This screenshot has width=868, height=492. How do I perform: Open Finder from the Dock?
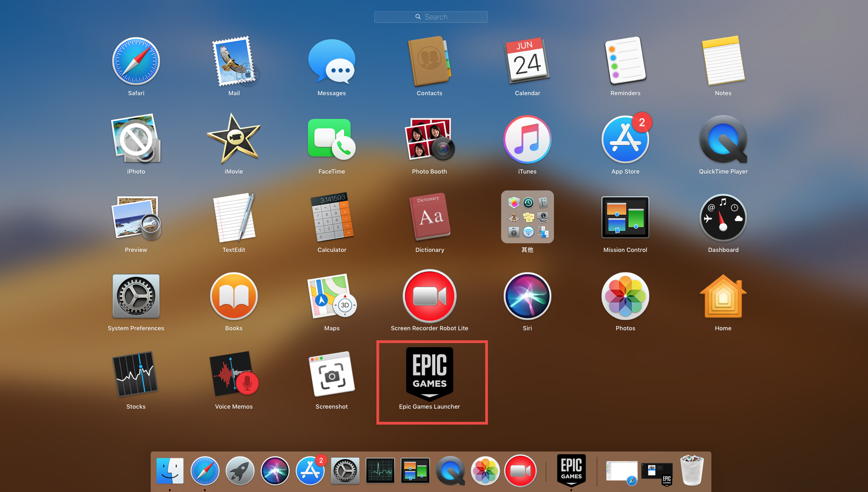169,470
